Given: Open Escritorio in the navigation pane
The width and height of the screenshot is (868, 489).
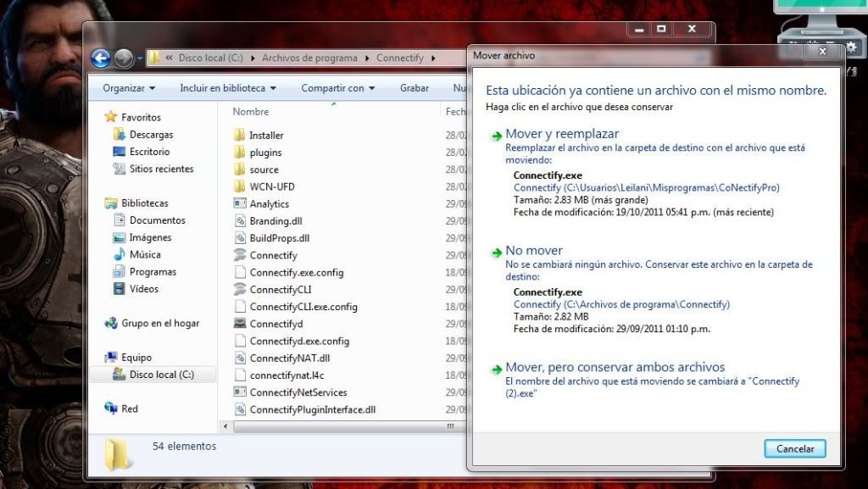Looking at the screenshot, I should coord(149,152).
